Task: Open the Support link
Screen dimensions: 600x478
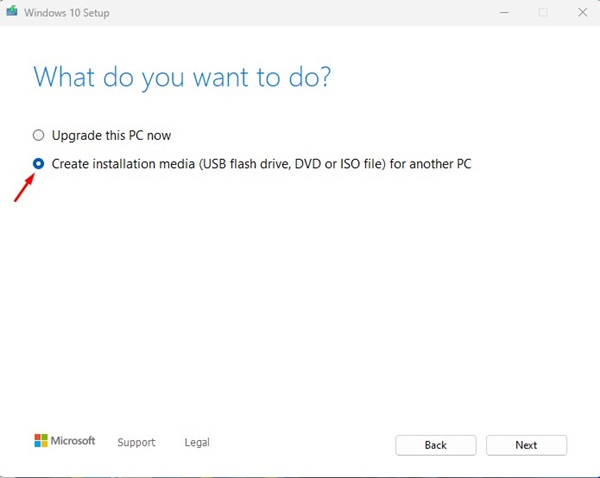Action: pyautogui.click(x=136, y=442)
